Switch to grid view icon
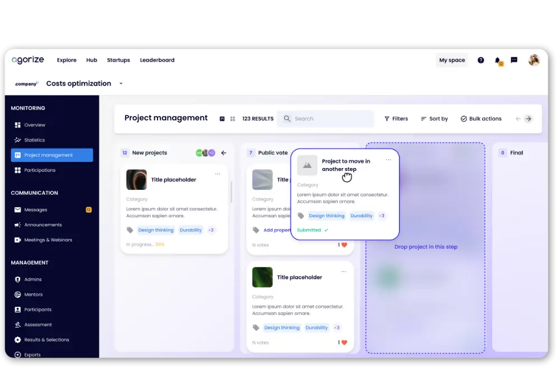Viewport: 556px width, 392px height. pyautogui.click(x=233, y=119)
